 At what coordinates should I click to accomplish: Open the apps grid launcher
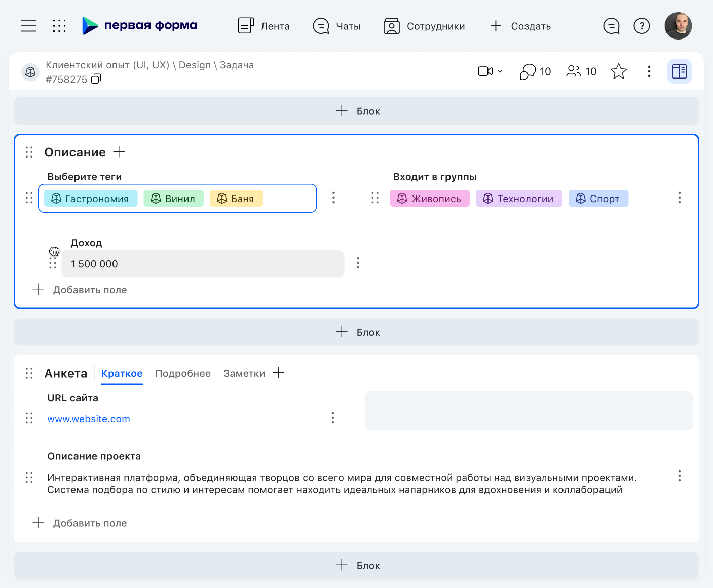coord(59,26)
